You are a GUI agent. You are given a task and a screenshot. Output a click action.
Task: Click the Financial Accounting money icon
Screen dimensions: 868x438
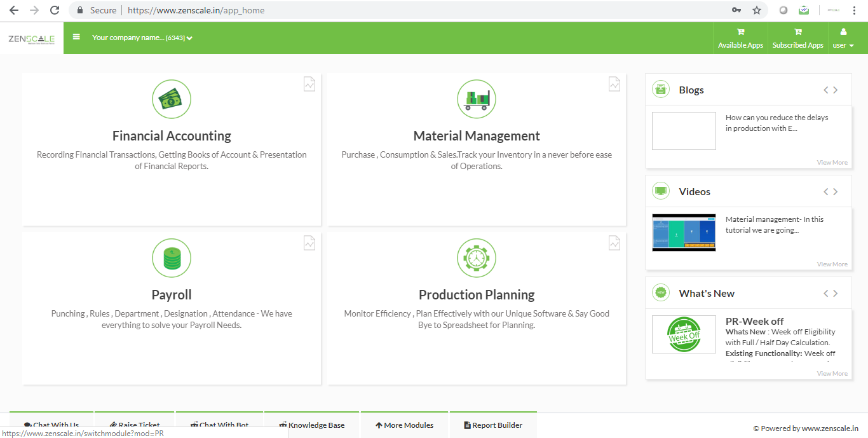[172, 99]
